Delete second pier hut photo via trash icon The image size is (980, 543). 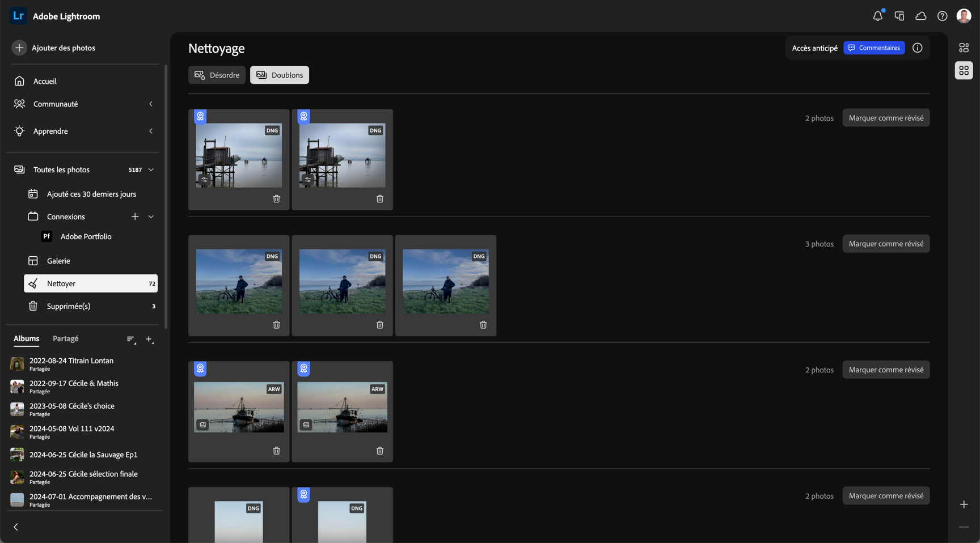[380, 199]
